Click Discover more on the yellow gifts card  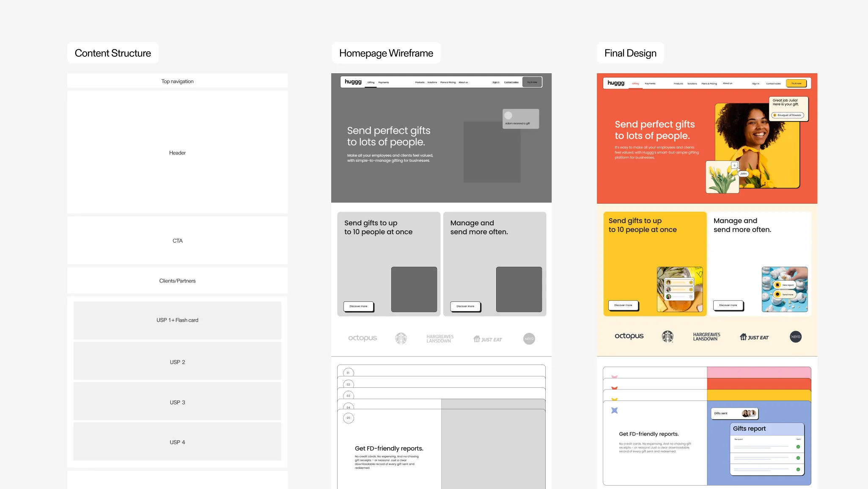click(624, 305)
